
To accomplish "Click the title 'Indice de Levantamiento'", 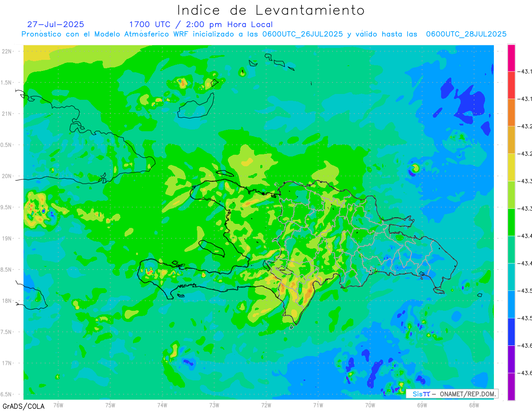I will coord(271,10).
